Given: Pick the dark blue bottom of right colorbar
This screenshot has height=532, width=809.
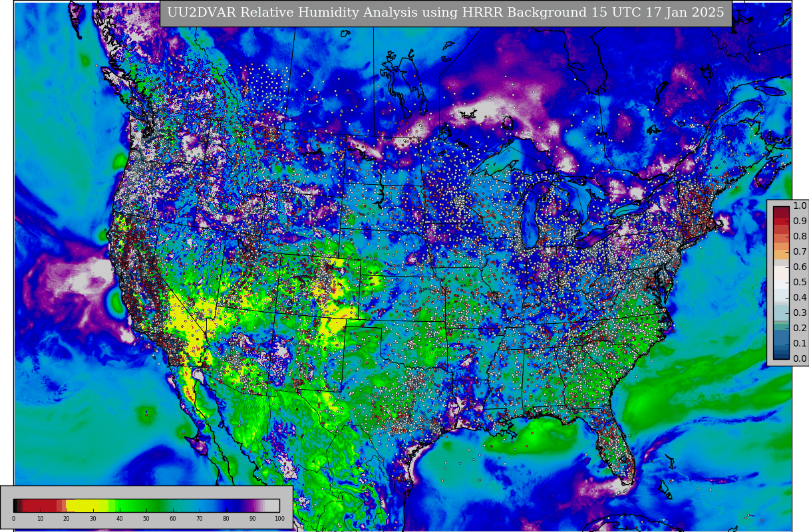Looking at the screenshot, I should click(x=781, y=356).
